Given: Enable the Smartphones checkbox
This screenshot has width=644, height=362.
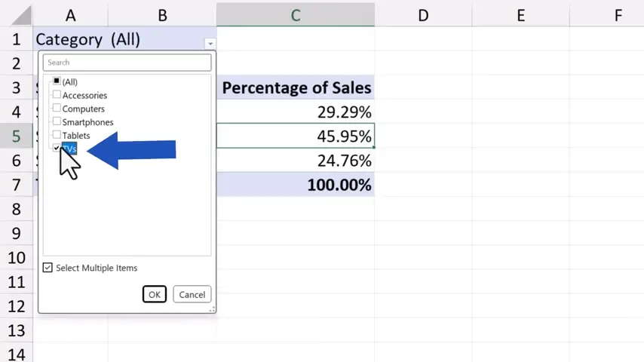Looking at the screenshot, I should [x=57, y=121].
